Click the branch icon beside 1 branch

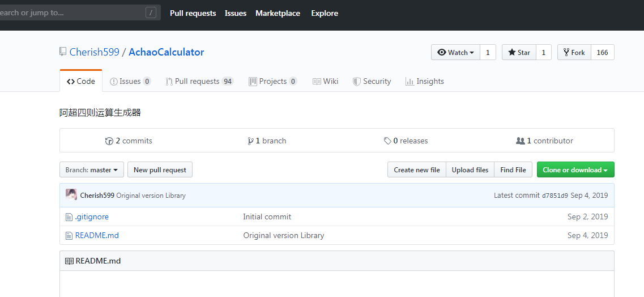(x=250, y=141)
